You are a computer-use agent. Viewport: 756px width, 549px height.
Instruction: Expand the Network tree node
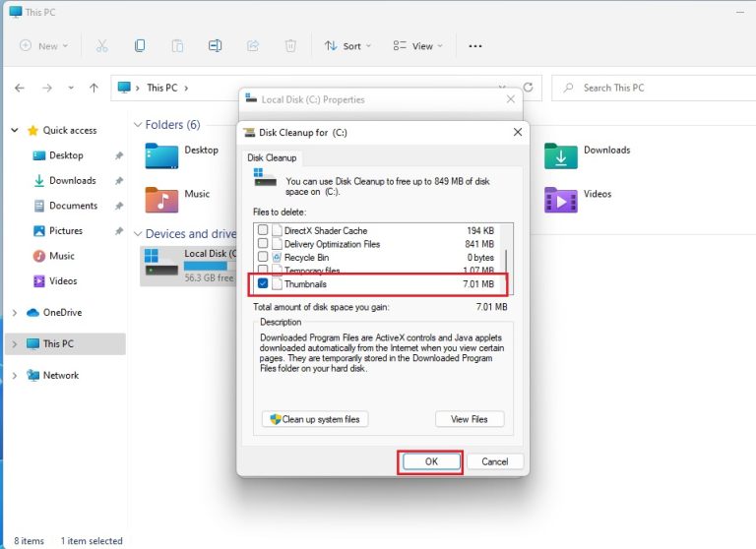click(15, 376)
